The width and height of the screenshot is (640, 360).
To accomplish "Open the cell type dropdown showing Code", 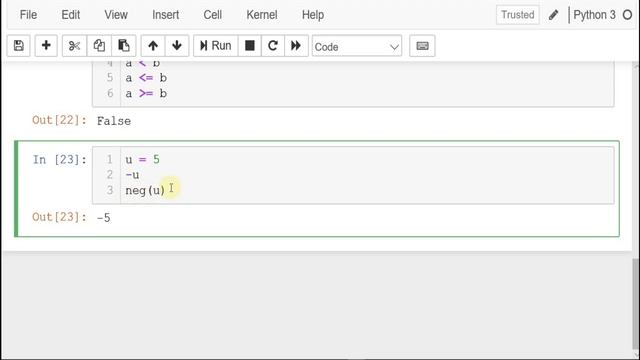I will pyautogui.click(x=357, y=46).
